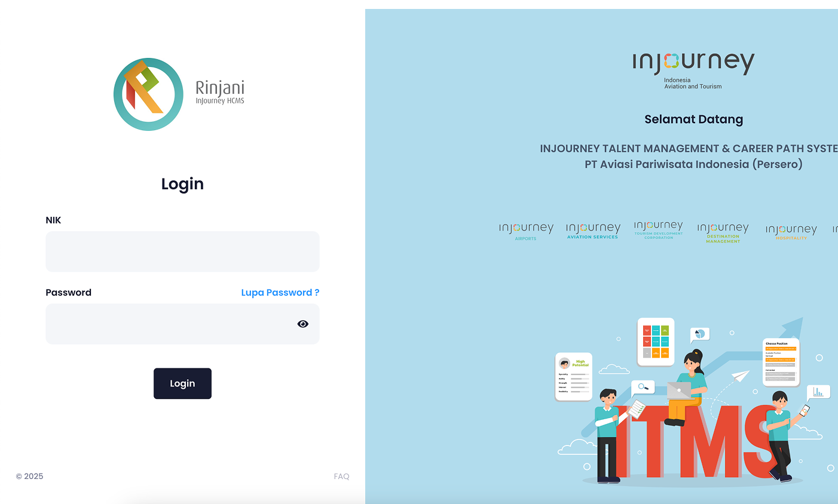Click the Rinjani InJourney HCMS logo
The width and height of the screenshot is (838, 504).
point(179,94)
